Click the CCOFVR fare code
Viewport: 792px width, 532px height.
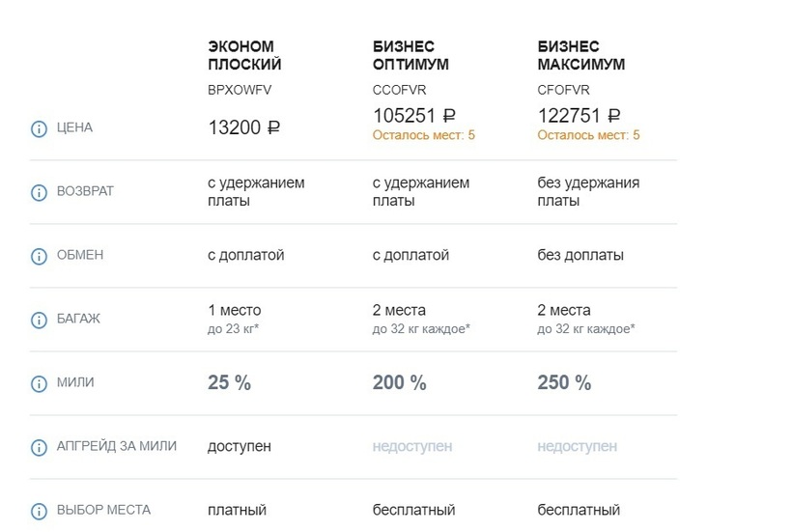click(x=400, y=90)
